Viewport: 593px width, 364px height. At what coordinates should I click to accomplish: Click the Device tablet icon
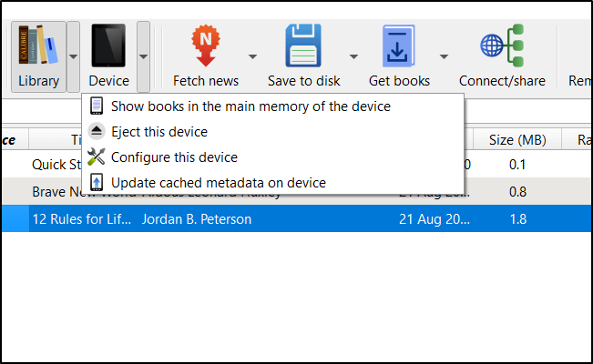[x=109, y=46]
